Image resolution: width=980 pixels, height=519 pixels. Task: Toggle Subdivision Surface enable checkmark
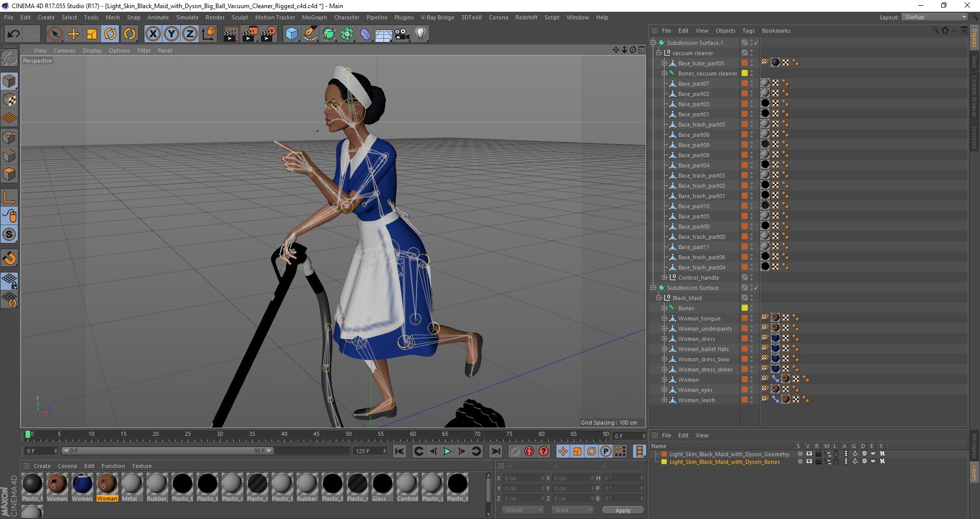[756, 288]
